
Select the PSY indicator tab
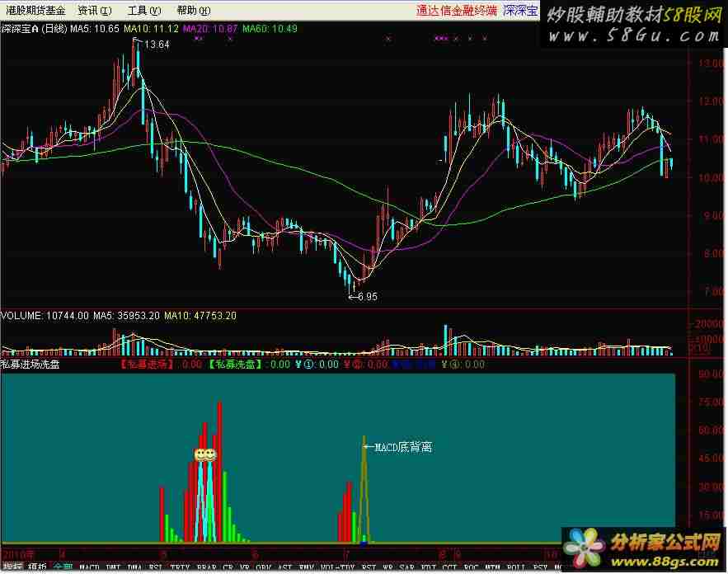pos(540,567)
